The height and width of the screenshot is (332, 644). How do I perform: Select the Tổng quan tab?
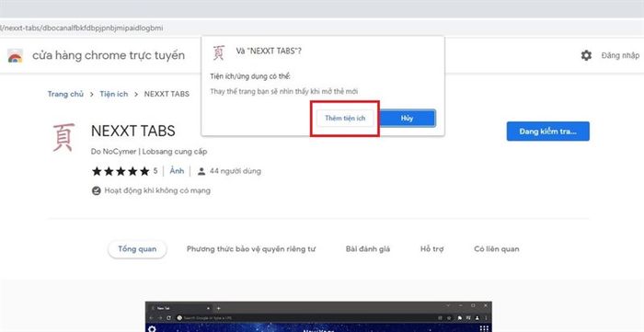coord(137,249)
